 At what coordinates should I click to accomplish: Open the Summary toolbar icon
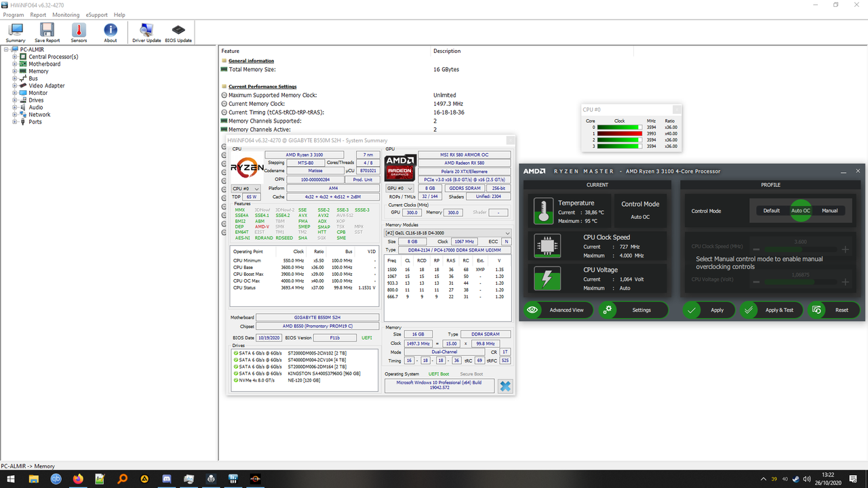click(15, 32)
